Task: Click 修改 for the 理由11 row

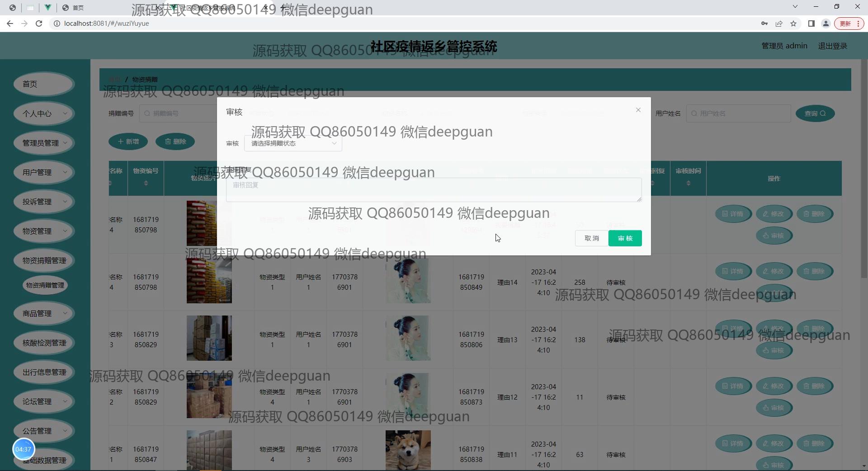Action: [774, 443]
